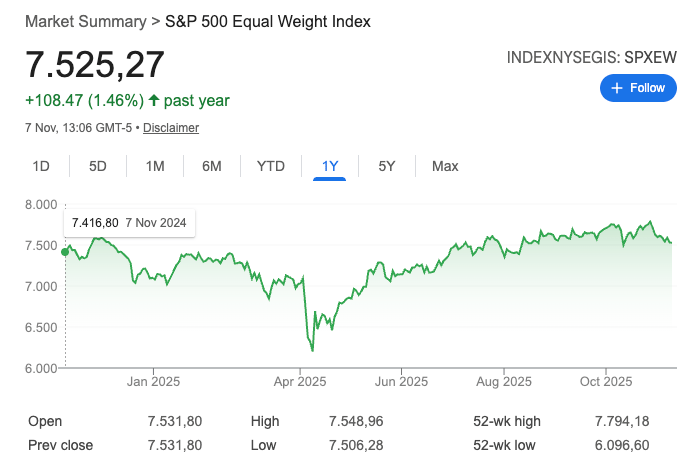Select the 5D time range tab

pos(97,166)
